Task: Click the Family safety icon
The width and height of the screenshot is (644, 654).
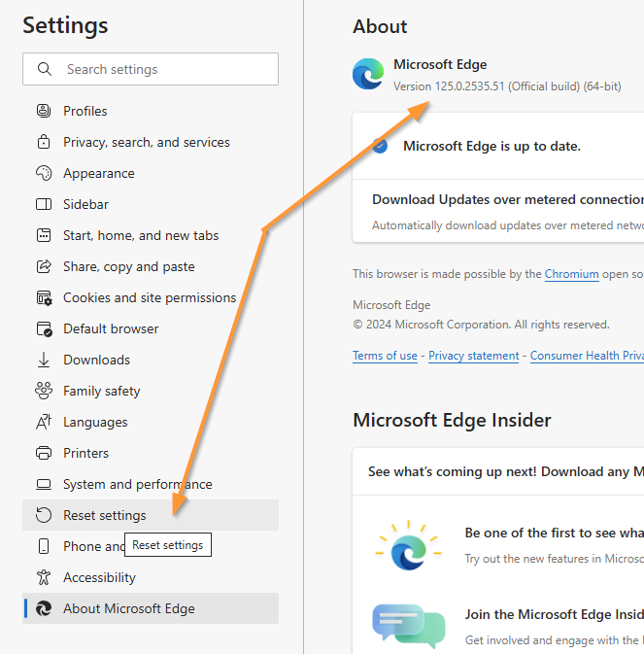Action: tap(44, 391)
